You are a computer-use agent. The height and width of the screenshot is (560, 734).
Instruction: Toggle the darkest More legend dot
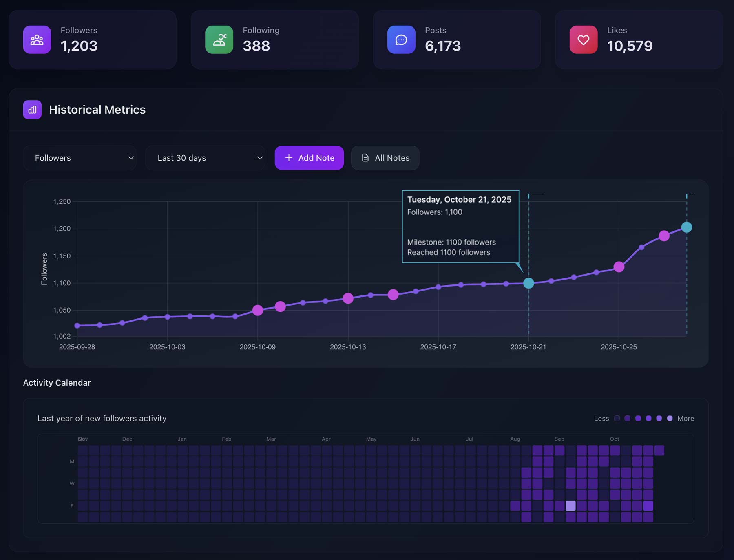pyautogui.click(x=670, y=418)
